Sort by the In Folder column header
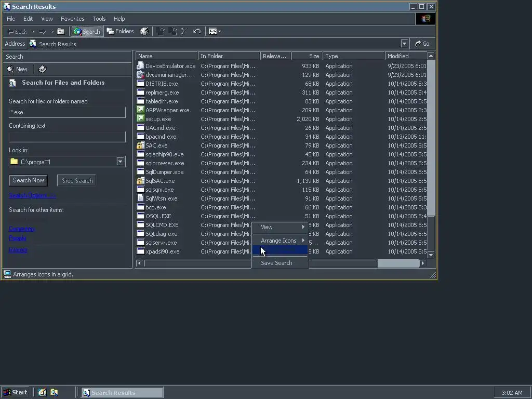Viewport: 532px width, 399px height. coord(229,56)
